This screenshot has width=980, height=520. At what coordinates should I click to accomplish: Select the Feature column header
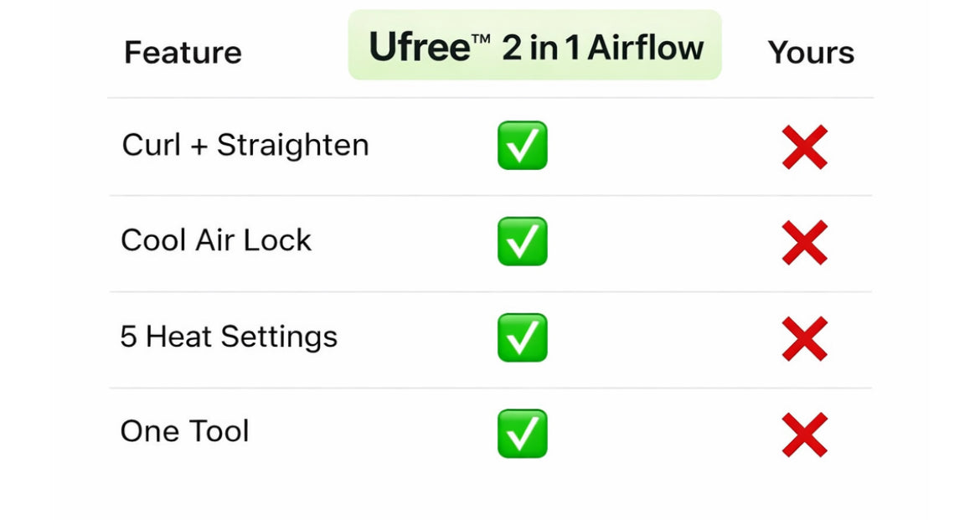point(183,53)
